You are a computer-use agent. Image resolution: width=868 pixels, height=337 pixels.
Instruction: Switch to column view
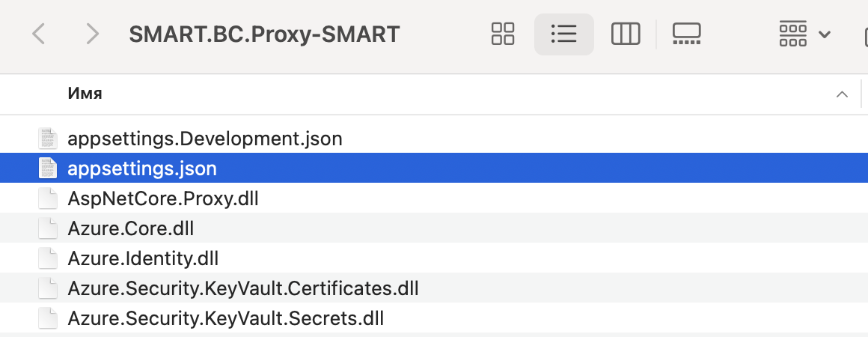(626, 34)
